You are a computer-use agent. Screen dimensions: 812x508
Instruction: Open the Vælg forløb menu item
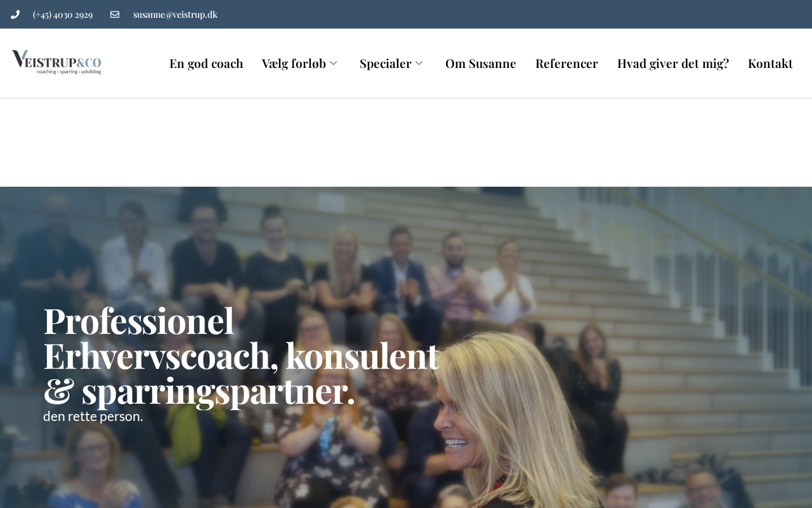click(294, 63)
